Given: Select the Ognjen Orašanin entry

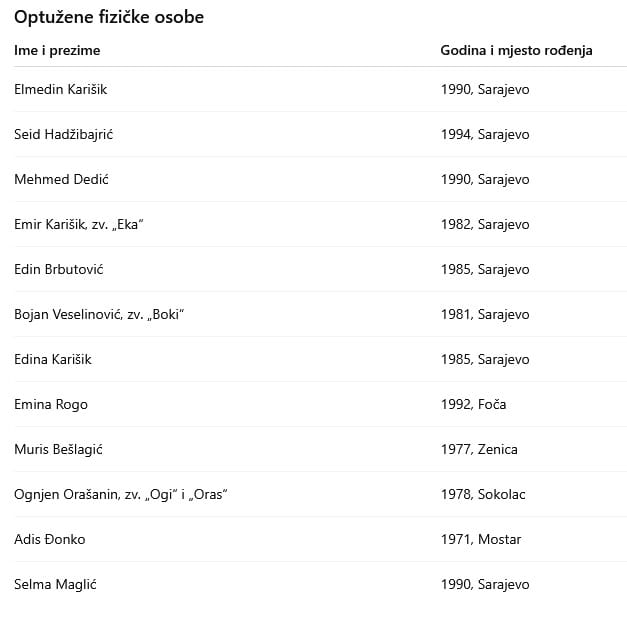Looking at the screenshot, I should [x=121, y=494].
